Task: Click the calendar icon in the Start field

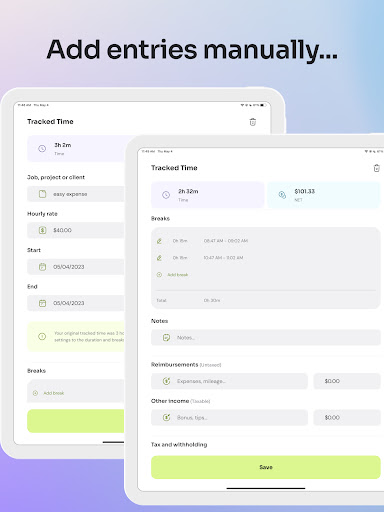Action: (42, 267)
